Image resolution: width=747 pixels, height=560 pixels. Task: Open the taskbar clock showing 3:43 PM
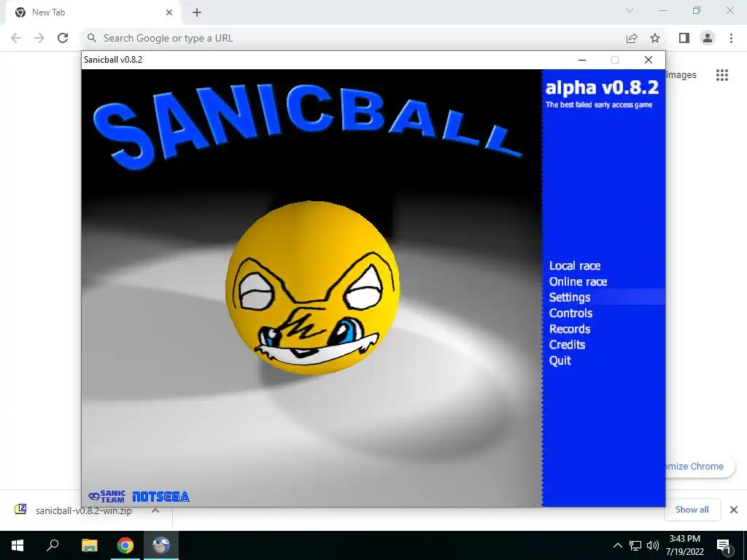point(684,545)
